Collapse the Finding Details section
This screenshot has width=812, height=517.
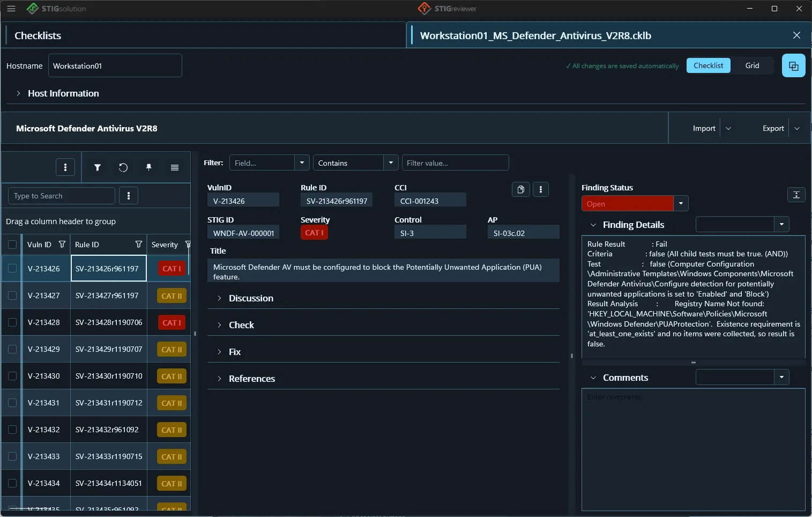593,225
